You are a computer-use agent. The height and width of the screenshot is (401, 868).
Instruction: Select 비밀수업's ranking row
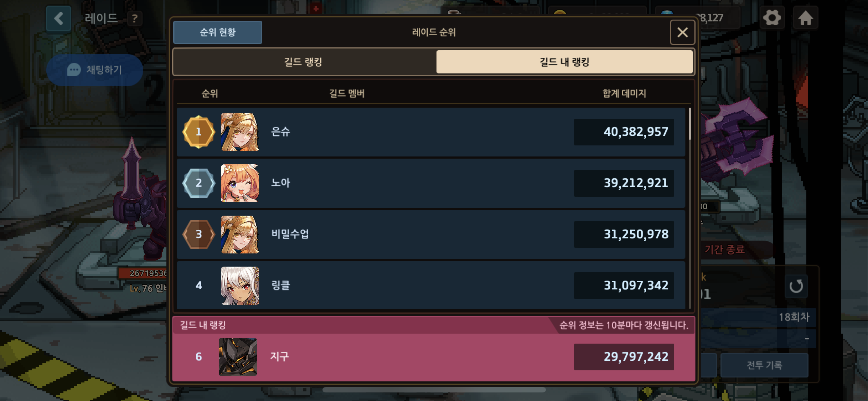(431, 234)
